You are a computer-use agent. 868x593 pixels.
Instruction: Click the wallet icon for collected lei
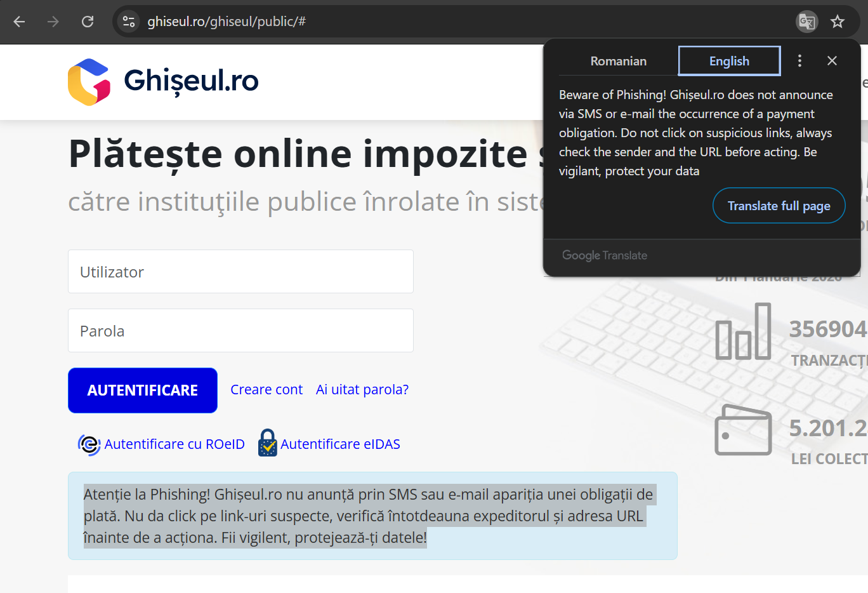point(743,430)
